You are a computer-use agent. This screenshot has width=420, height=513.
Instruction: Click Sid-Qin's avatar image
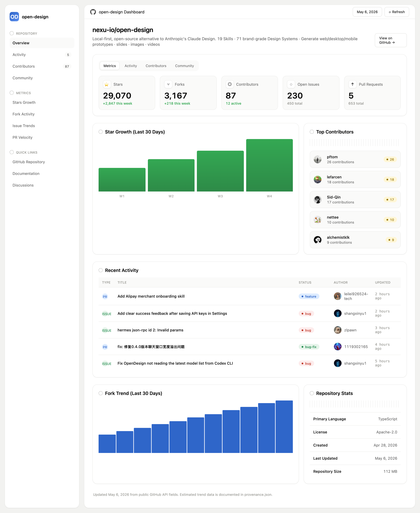click(318, 200)
